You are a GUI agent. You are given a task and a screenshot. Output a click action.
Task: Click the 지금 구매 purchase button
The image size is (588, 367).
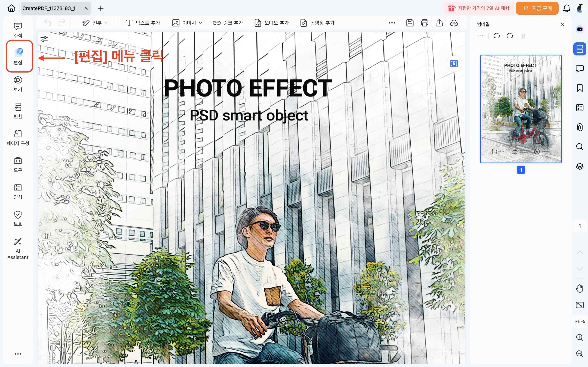(x=537, y=8)
